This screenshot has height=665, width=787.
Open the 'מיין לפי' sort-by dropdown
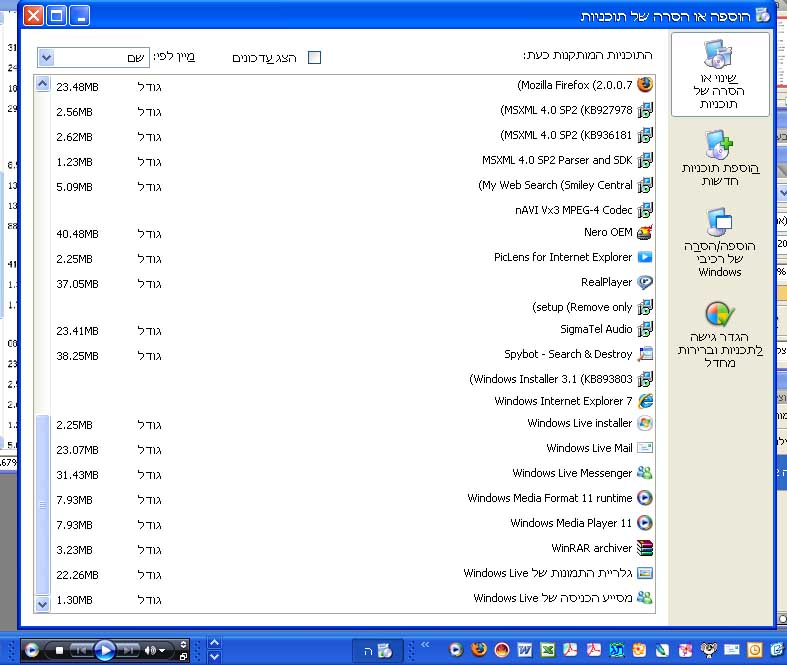click(x=46, y=57)
